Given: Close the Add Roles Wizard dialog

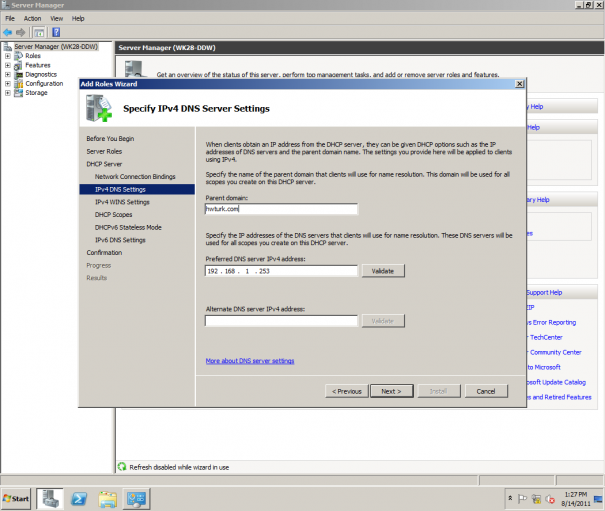Looking at the screenshot, I should (520, 84).
